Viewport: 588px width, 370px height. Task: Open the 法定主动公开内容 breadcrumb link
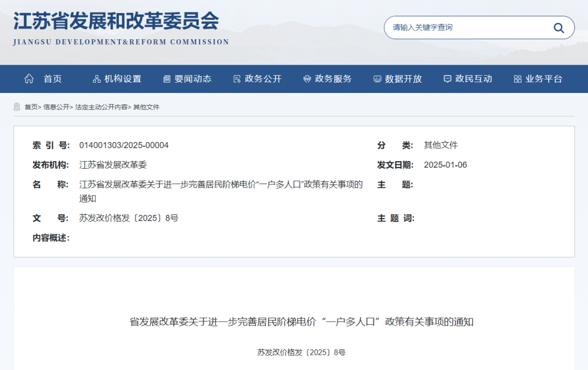(101, 107)
